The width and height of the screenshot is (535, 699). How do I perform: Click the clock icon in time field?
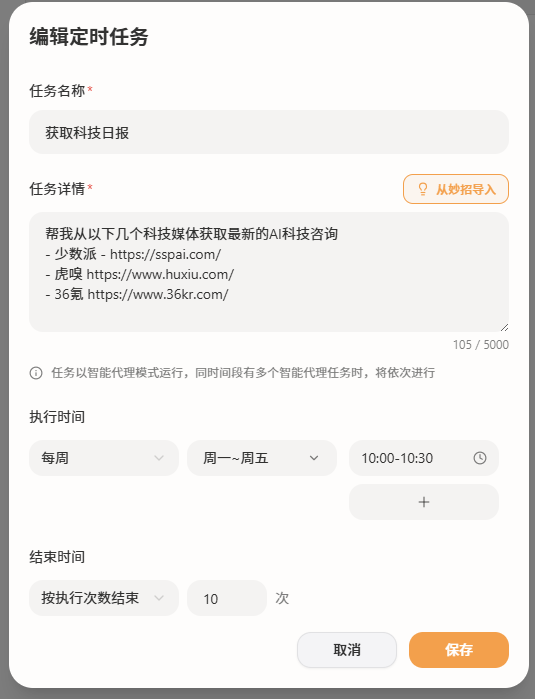(x=480, y=458)
